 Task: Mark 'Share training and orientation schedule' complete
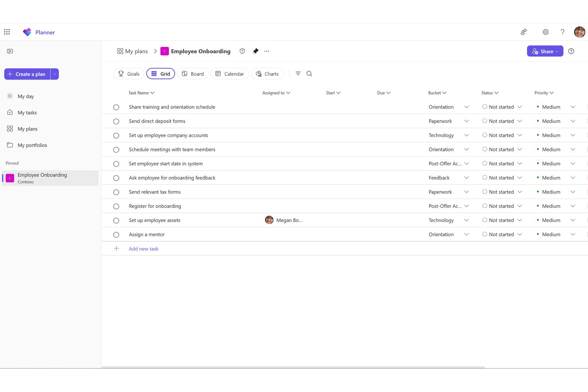pos(116,107)
